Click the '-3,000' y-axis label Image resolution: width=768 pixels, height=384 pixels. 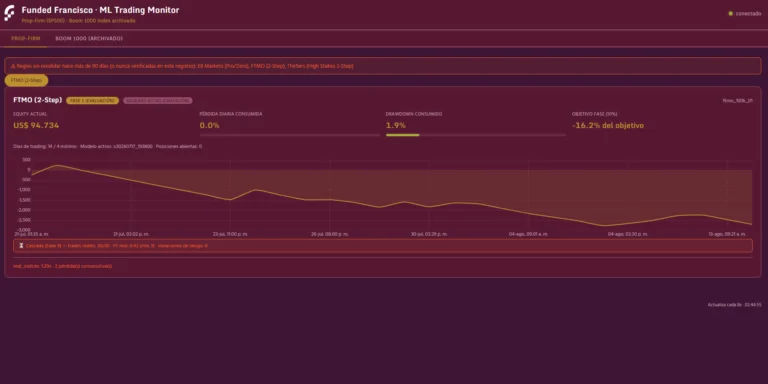point(24,230)
